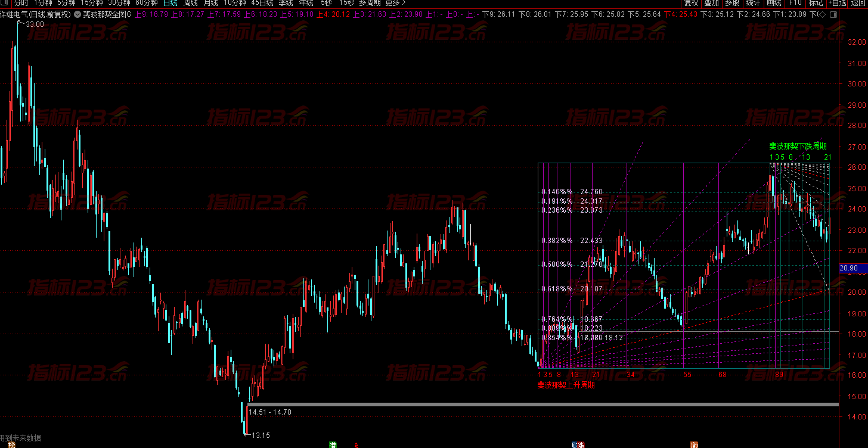The image size is (868, 448).
Task: Click the red cycle number 34
Action: tap(631, 375)
